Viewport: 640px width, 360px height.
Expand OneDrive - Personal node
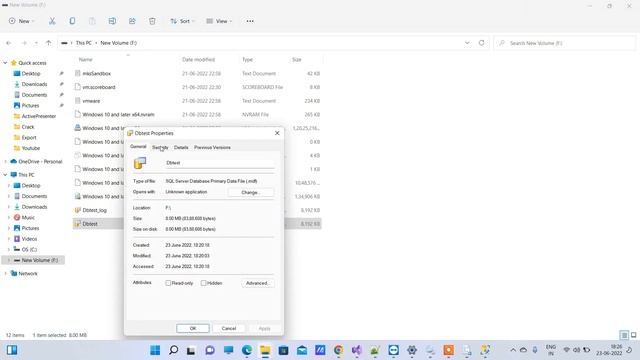click(5, 162)
